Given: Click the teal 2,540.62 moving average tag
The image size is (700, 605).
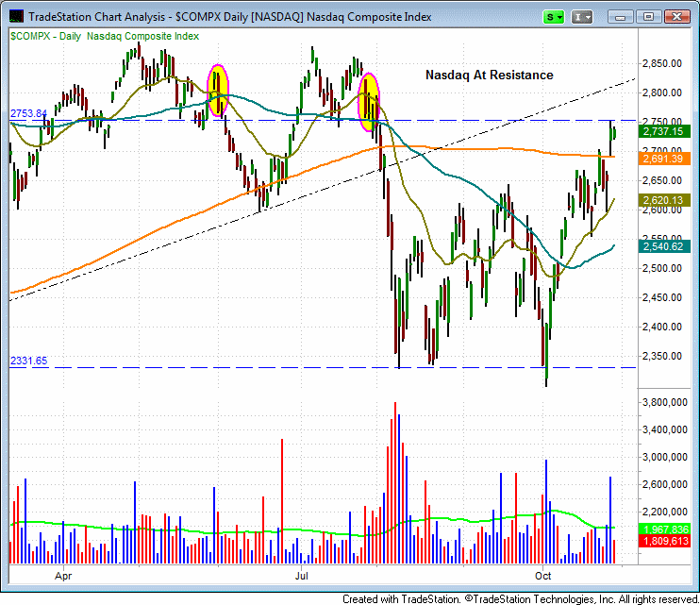Looking at the screenshot, I should tap(664, 246).
